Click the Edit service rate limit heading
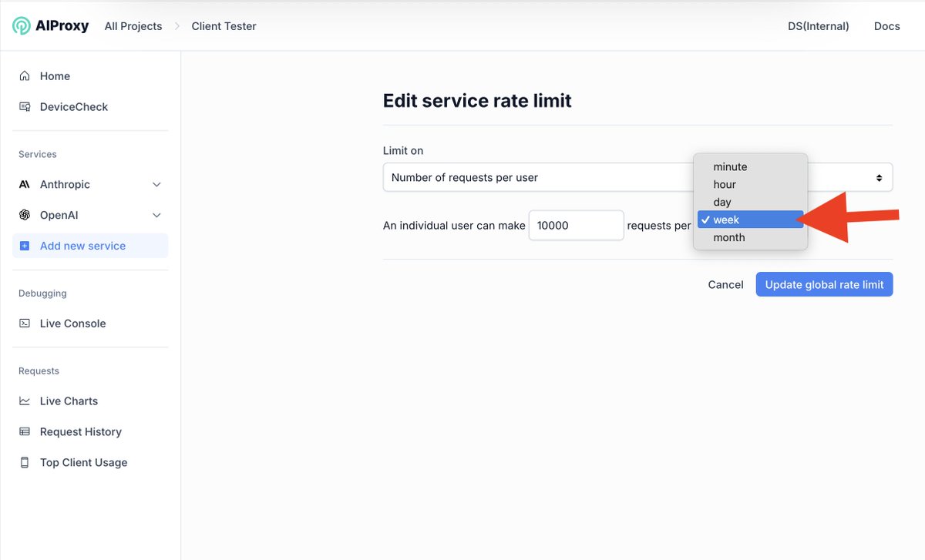The width and height of the screenshot is (925, 560). pyautogui.click(x=477, y=101)
